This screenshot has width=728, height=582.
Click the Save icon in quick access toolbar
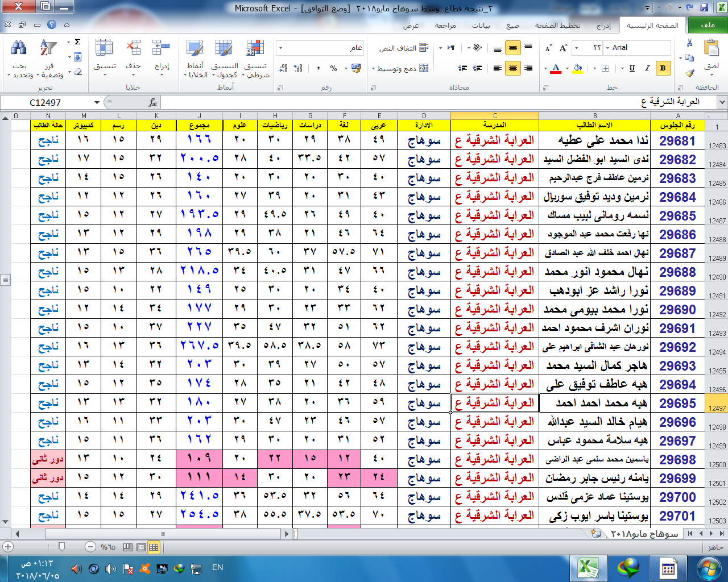(x=704, y=8)
